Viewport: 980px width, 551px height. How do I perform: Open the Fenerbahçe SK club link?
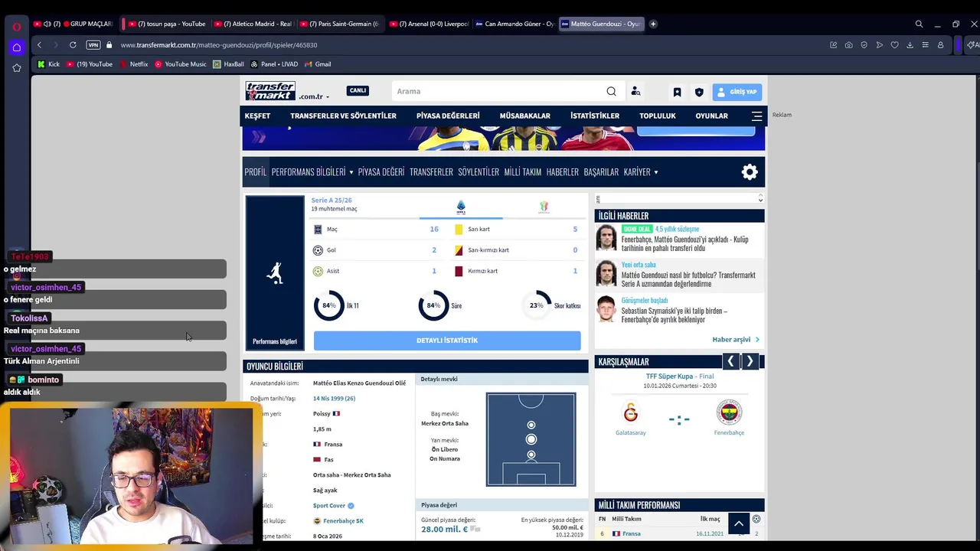pos(343,521)
